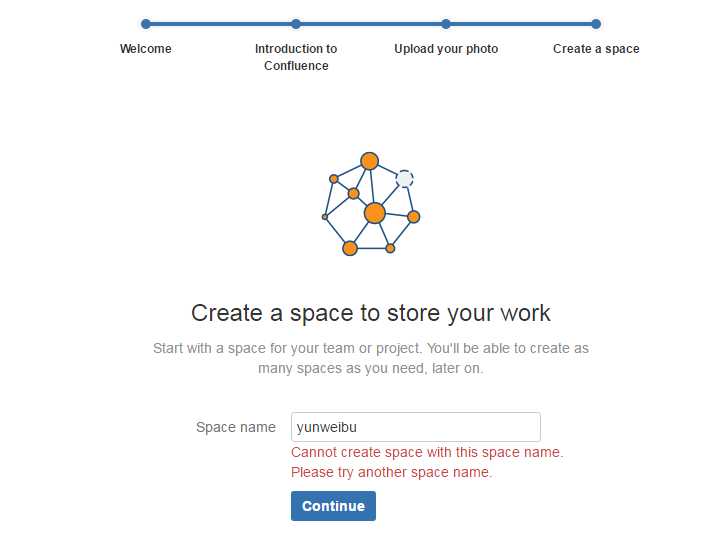Click the Introduction to Confluence step dot

pos(296,24)
